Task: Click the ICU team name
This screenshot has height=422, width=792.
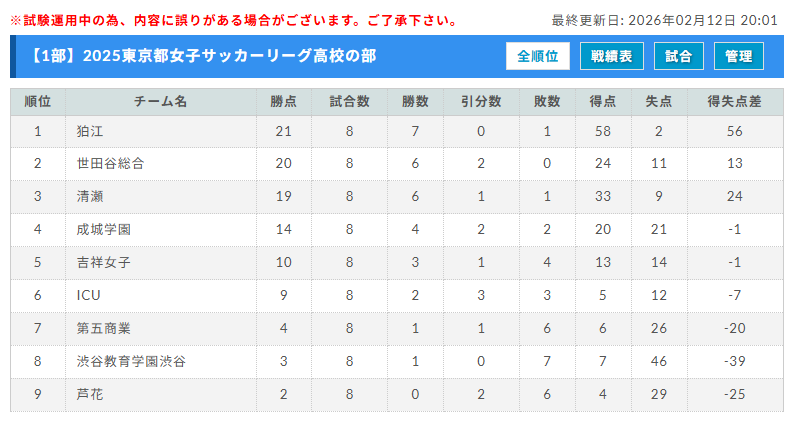Action: (x=88, y=296)
